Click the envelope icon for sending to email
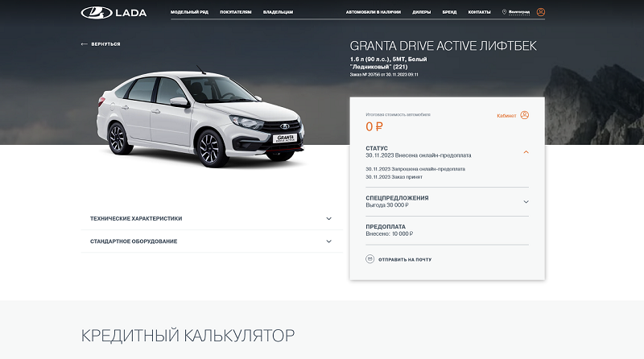The height and width of the screenshot is (359, 644). click(x=369, y=259)
